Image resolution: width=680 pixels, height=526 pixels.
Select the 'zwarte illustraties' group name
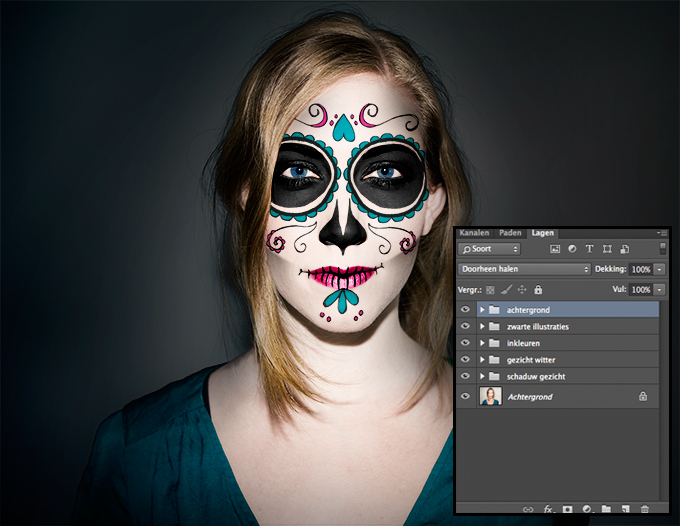tap(538, 327)
